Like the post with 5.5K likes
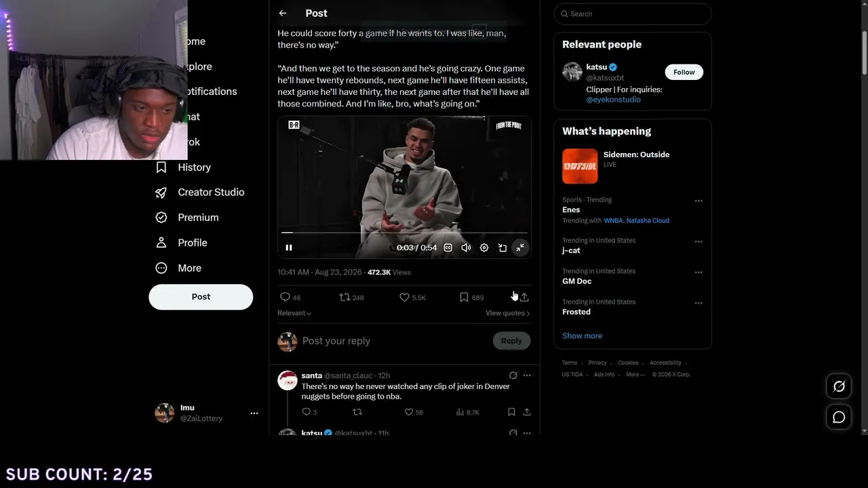868x488 pixels. pos(412,298)
